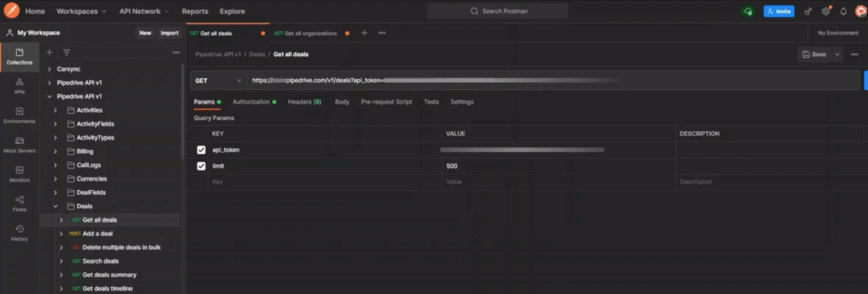Click the notifications bell icon
The width and height of the screenshot is (868, 294).
pos(843,11)
